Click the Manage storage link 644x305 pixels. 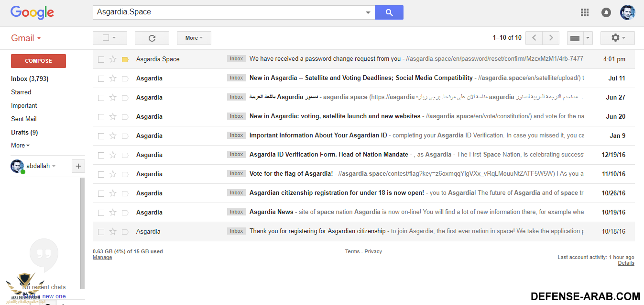[102, 257]
